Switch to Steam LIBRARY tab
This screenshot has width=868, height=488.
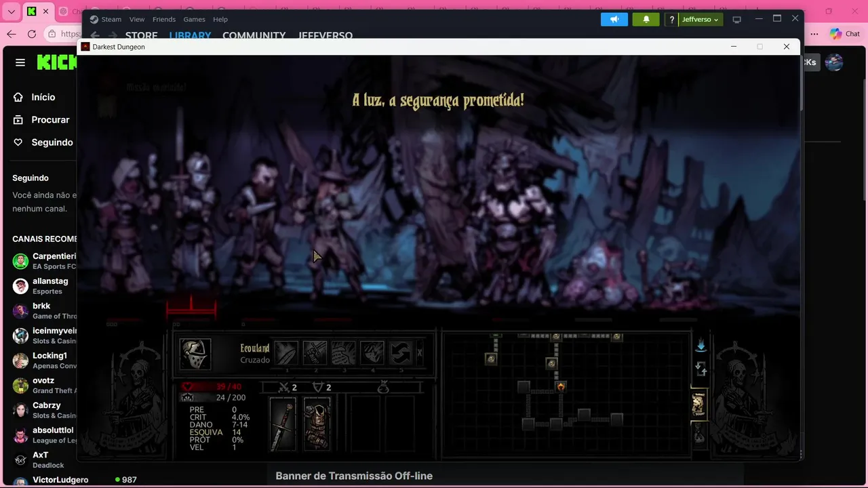190,35
